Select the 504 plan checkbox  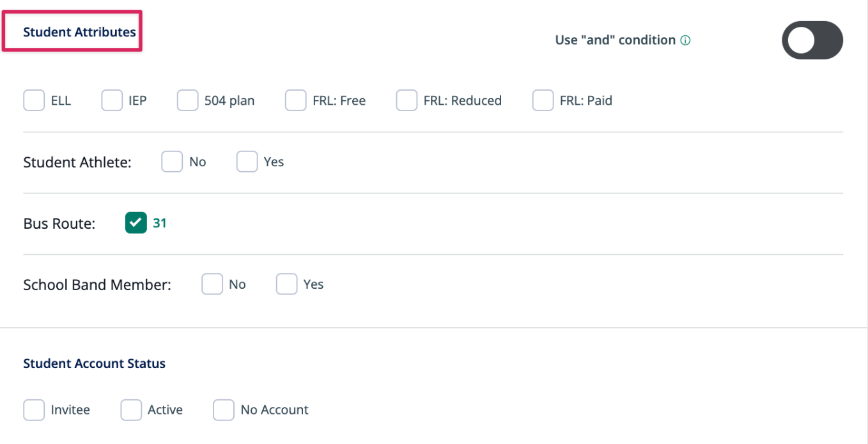pyautogui.click(x=188, y=100)
